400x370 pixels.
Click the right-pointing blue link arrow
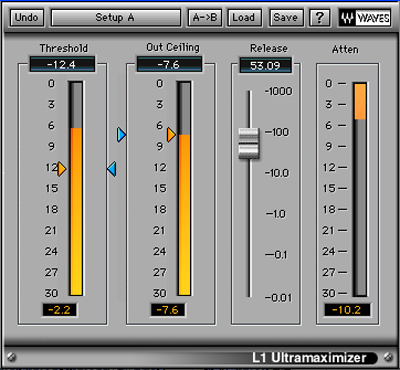coord(121,135)
